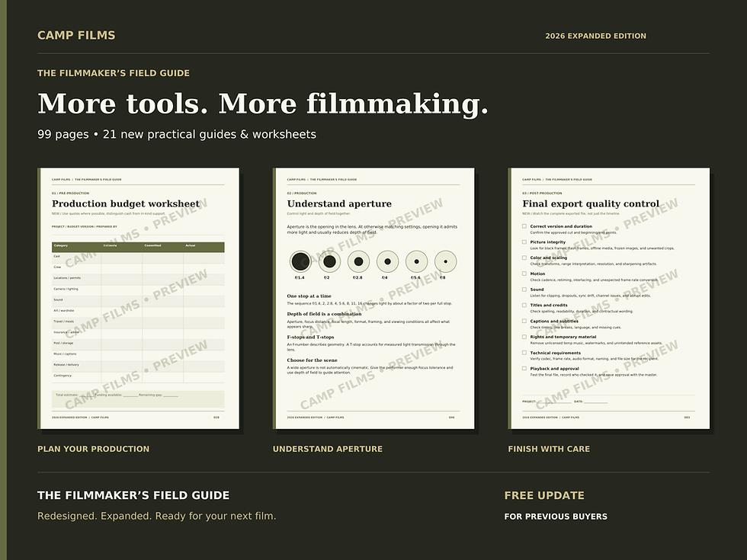Screen dimensions: 747x560
Task: Click the 'Category' column header in budget table
Action: tap(61, 245)
